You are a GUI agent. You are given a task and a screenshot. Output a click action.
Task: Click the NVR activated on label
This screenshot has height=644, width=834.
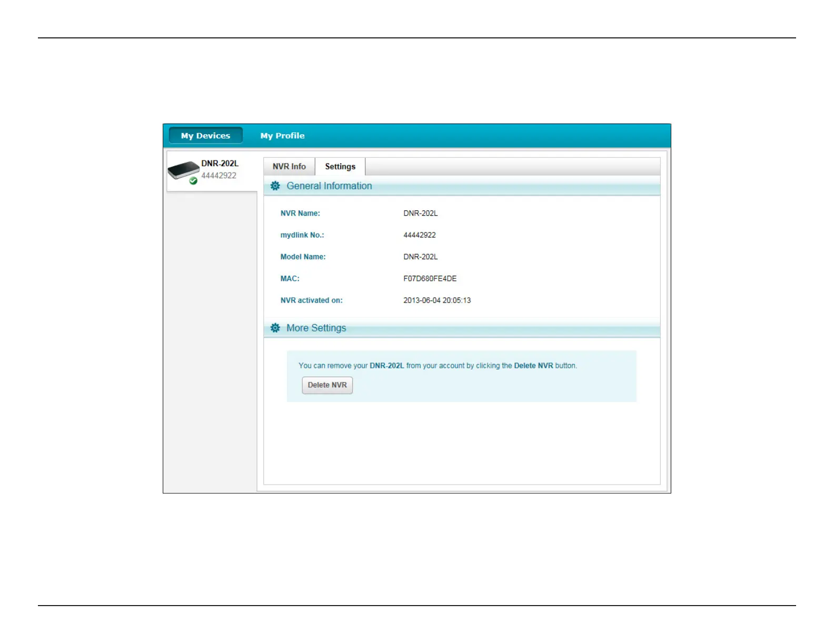coord(311,300)
